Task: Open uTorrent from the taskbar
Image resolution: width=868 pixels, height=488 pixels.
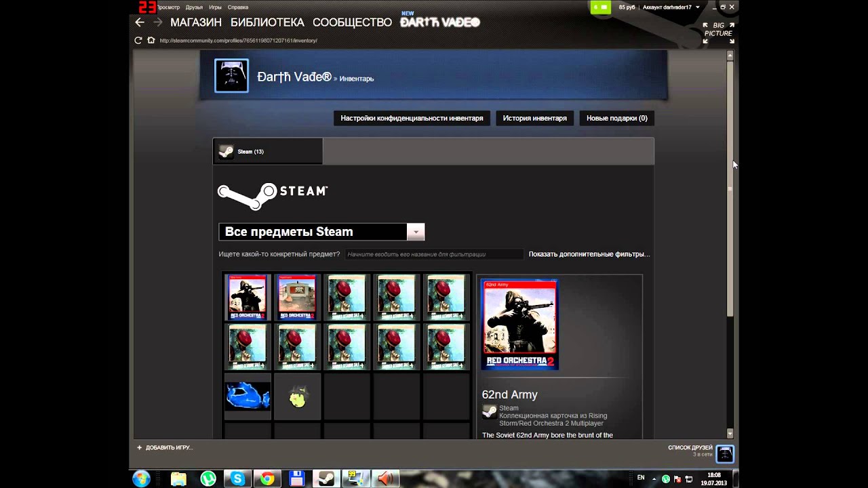Action: click(208, 479)
